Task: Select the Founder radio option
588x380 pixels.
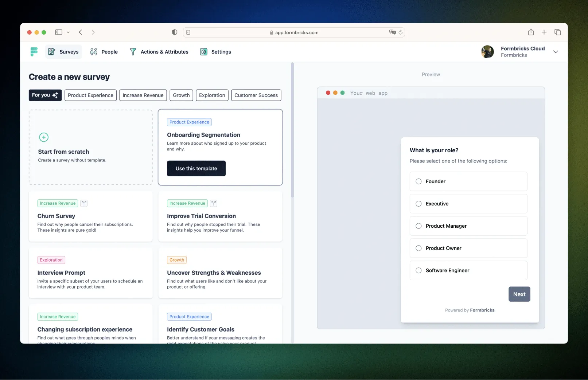Action: coord(418,181)
